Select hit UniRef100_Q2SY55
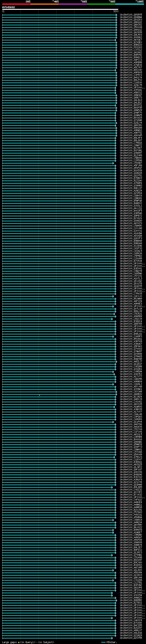 (x=131, y=638)
